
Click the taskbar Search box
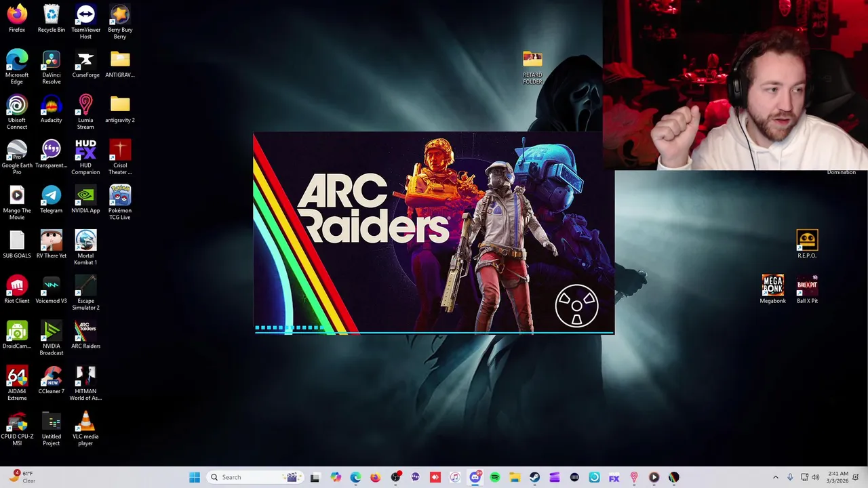[x=254, y=477]
